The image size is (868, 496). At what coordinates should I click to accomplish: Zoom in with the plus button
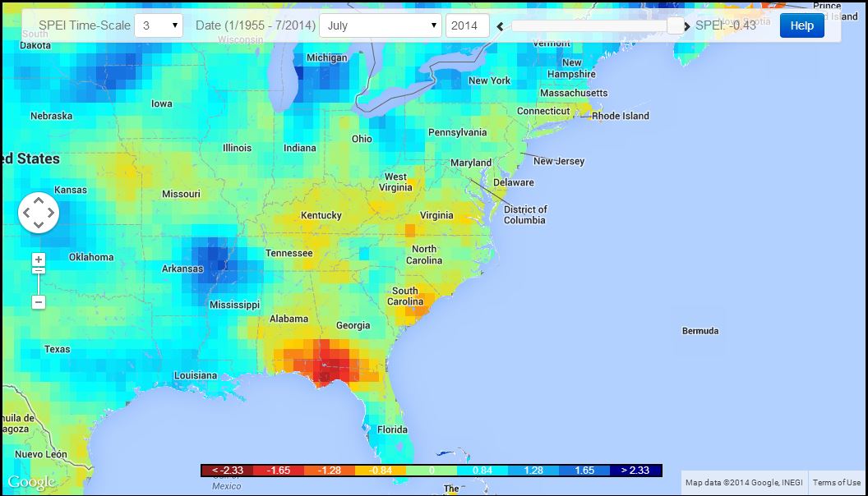point(39,259)
